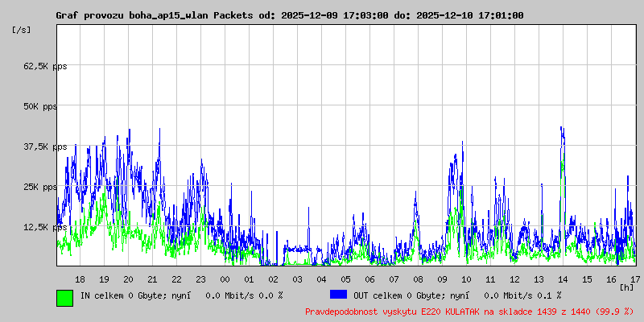Image resolution: width=644 pixels, height=322 pixels.
Task: Click the hour label '19' on time axis
Action: click(105, 279)
